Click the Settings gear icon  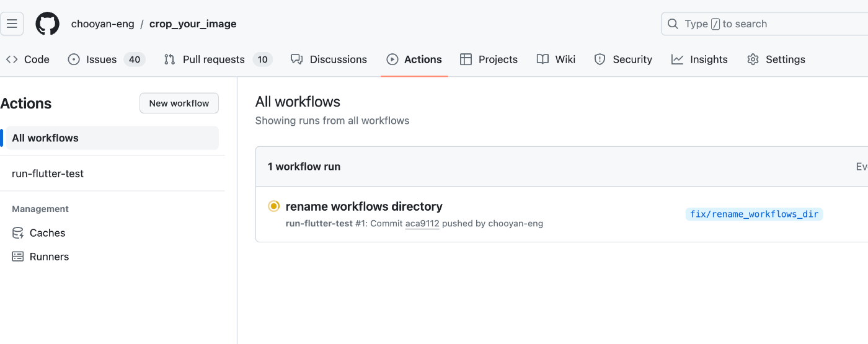click(753, 60)
